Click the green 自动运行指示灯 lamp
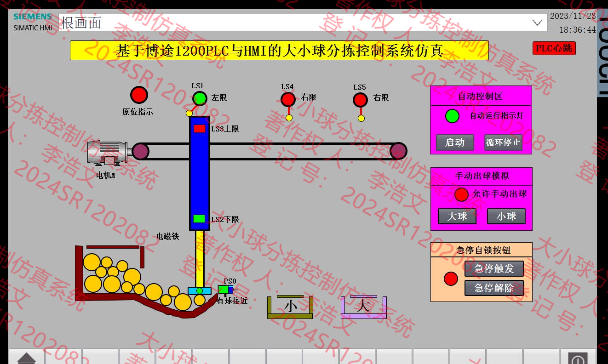This screenshot has width=608, height=364. (x=452, y=116)
